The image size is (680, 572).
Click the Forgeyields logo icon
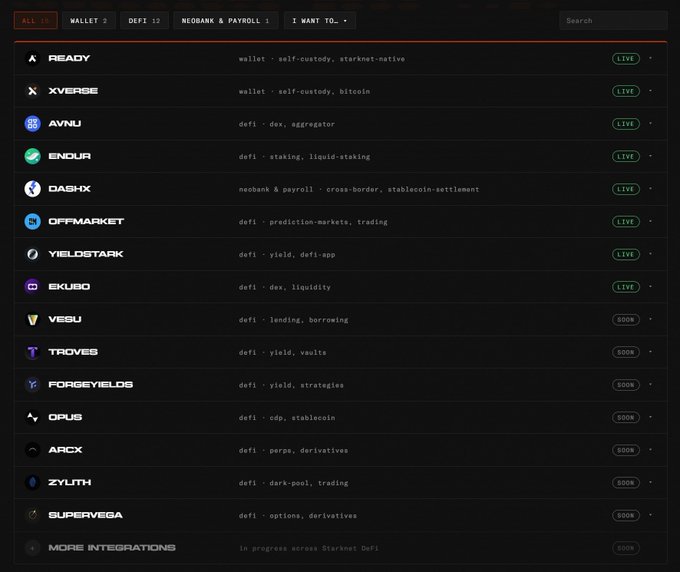[x=33, y=385]
